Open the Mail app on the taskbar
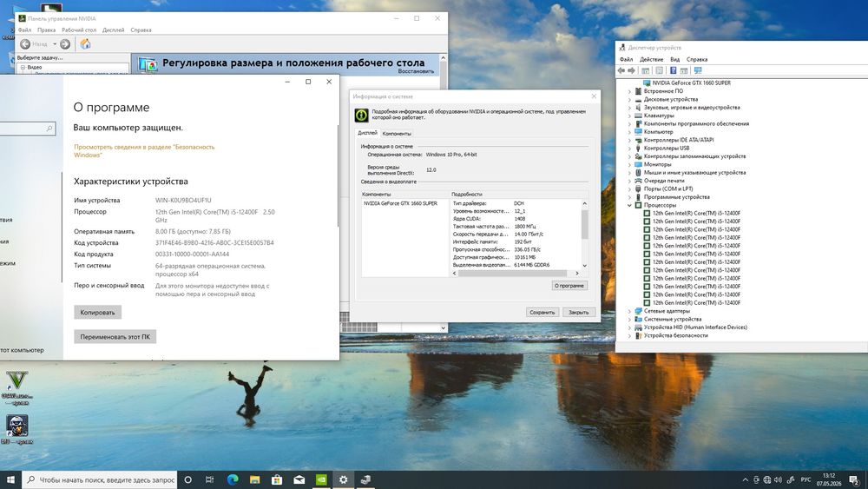Image resolution: width=868 pixels, height=489 pixels. click(299, 479)
